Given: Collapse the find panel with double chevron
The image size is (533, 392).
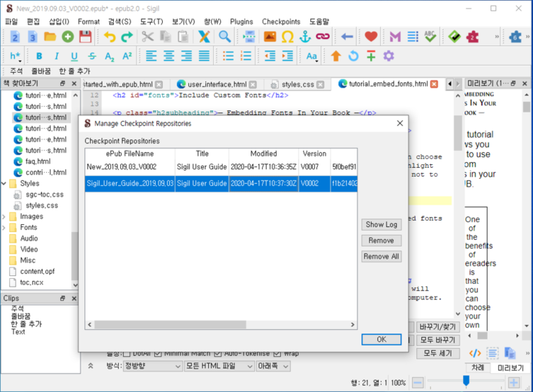Looking at the screenshot, I should (x=91, y=366).
